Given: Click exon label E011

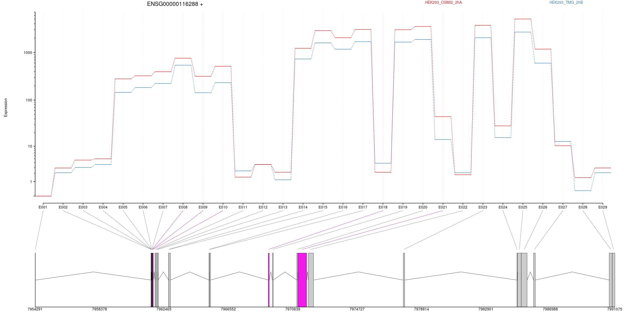Looking at the screenshot, I should (243, 207).
